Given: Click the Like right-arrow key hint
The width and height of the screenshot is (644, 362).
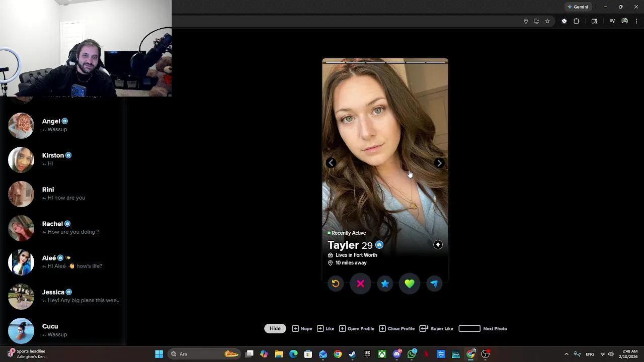Looking at the screenshot, I should pyautogui.click(x=326, y=328).
